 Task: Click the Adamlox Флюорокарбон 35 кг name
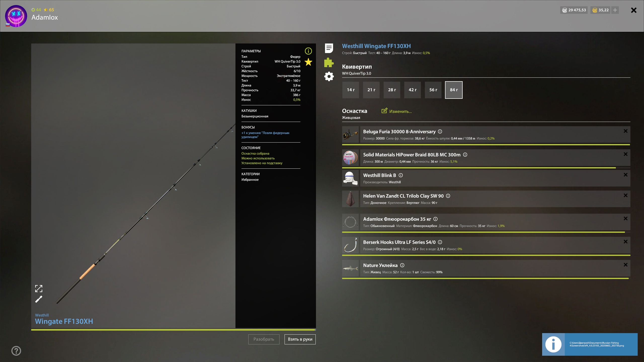click(x=397, y=219)
